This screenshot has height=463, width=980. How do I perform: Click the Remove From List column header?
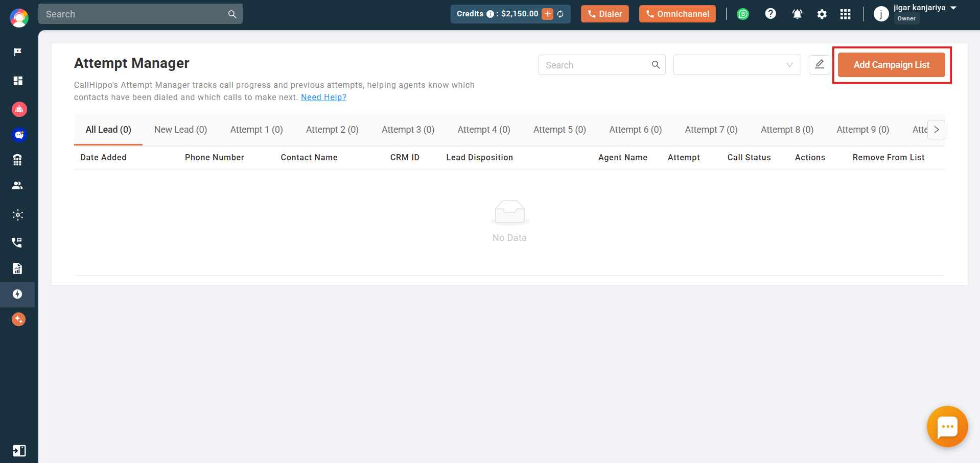coord(889,157)
